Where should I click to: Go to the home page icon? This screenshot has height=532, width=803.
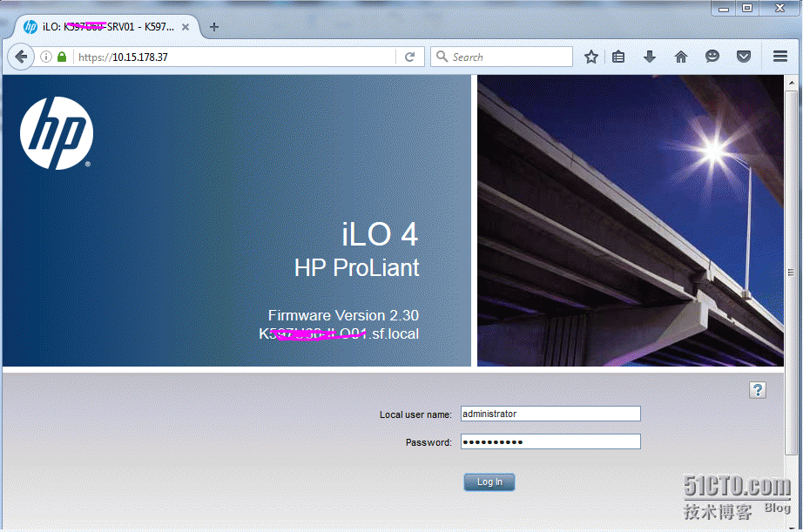coord(680,57)
